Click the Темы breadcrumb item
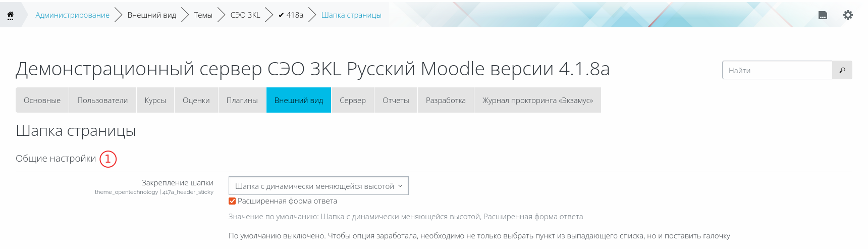Viewport: 868px width, 249px height. click(x=203, y=15)
